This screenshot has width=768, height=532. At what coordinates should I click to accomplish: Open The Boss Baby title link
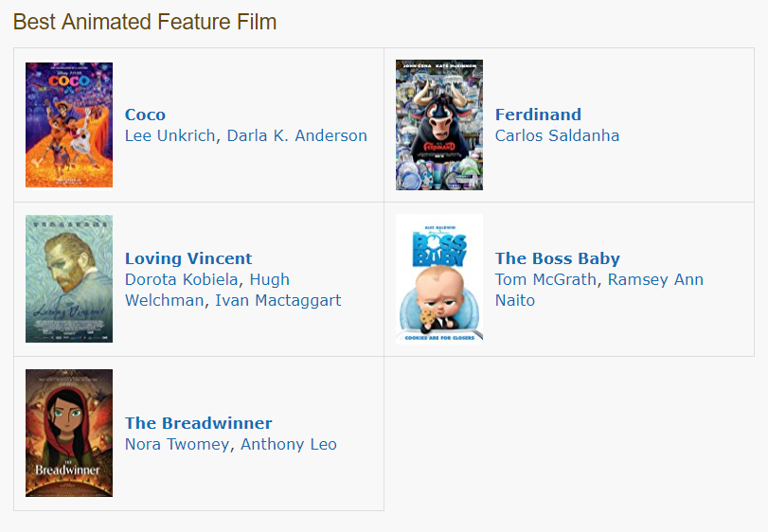(x=557, y=258)
